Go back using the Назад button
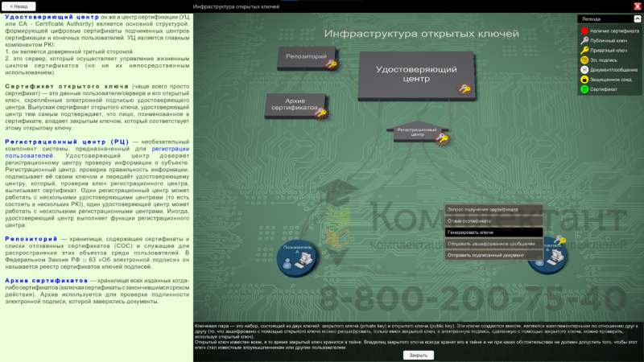 18,6
